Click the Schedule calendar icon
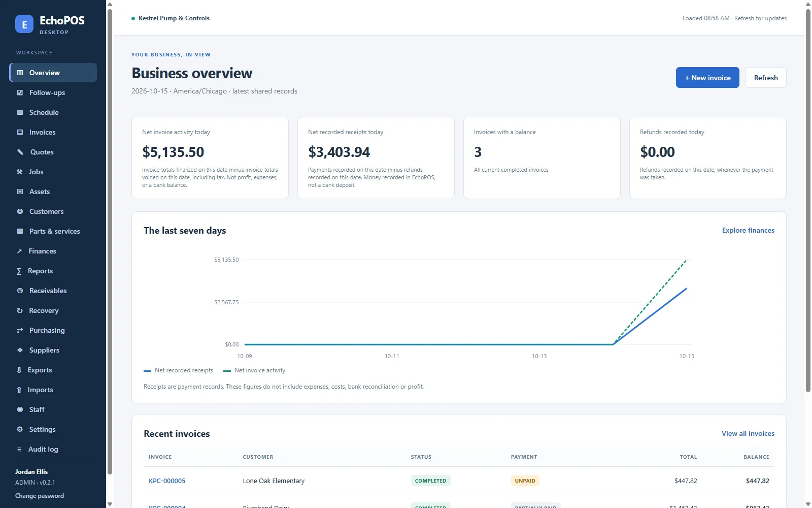Viewport: 812px width, 508px height. tap(20, 112)
